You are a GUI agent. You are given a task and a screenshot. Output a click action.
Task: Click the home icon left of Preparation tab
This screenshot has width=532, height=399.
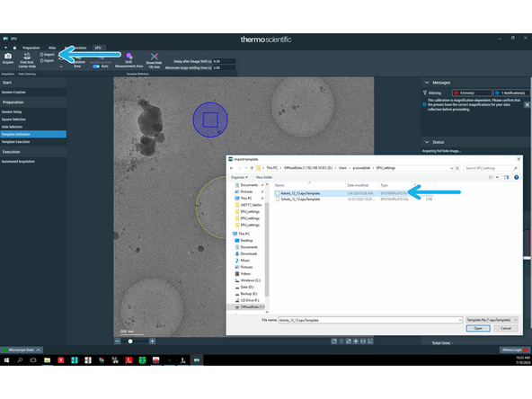[14, 48]
